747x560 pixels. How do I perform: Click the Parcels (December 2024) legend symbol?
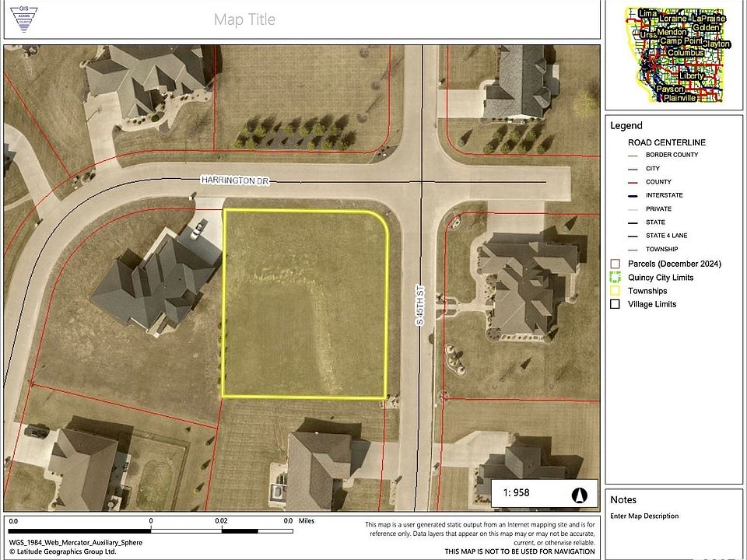(615, 264)
